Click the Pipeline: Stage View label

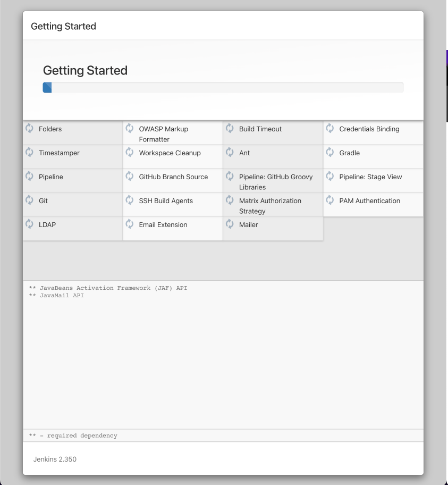pos(370,177)
